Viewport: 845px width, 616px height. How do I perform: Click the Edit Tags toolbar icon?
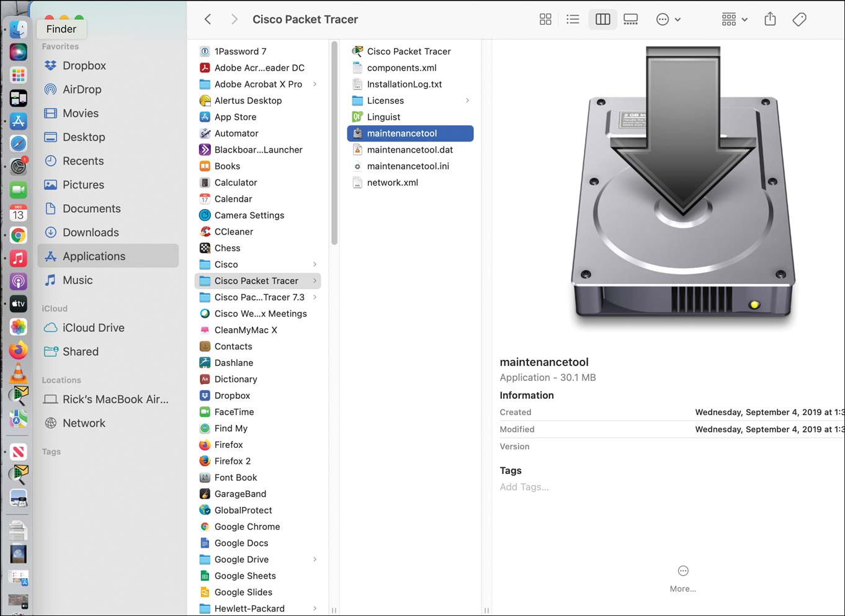point(799,19)
